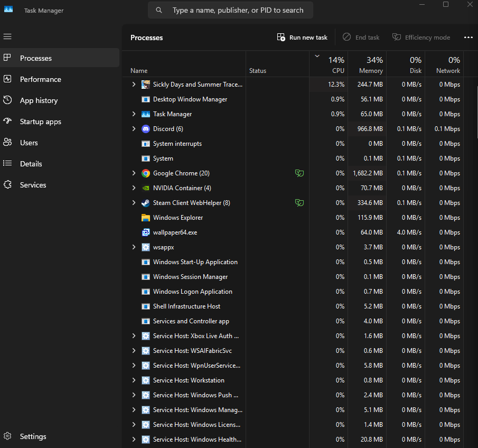Viewport: 478px width, 448px height.
Task: Click the Settings gear icon
Action: click(7, 436)
